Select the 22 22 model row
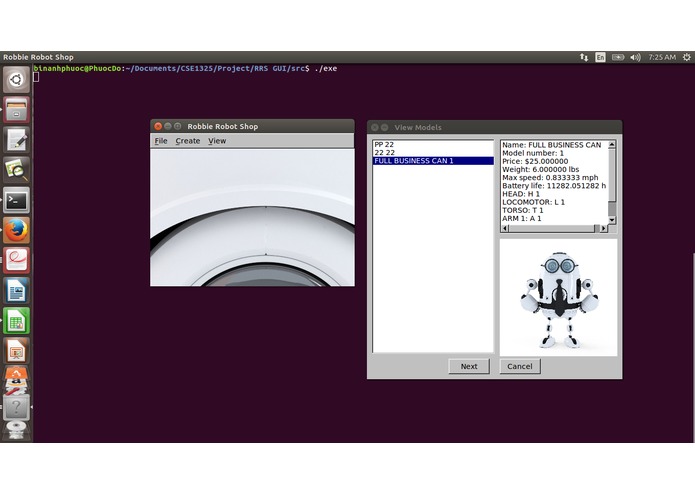695x494 pixels. [433, 152]
